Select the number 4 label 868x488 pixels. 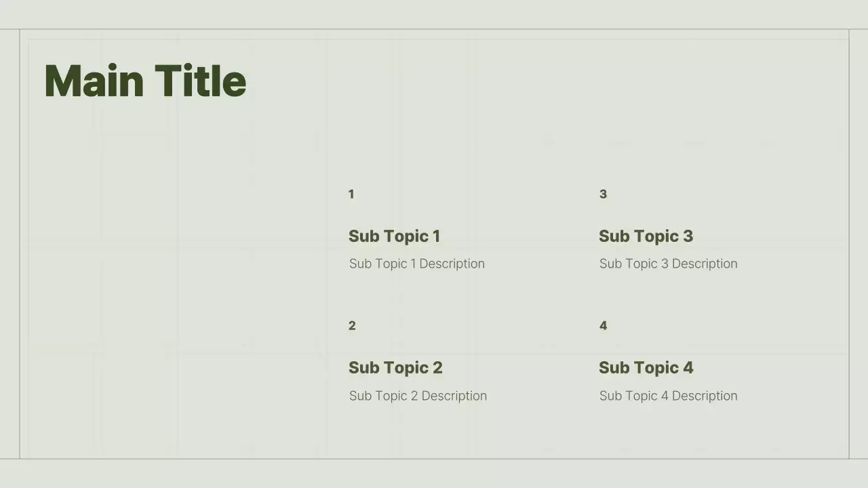point(603,326)
